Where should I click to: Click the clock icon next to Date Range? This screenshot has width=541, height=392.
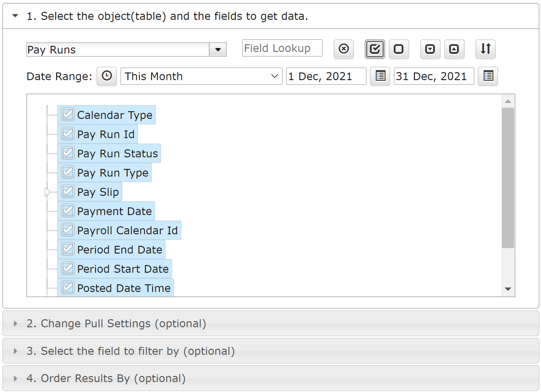pos(107,76)
